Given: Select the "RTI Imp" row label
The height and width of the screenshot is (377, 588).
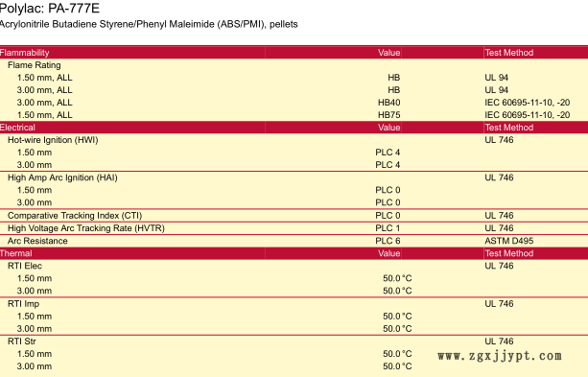Looking at the screenshot, I should (23, 303).
